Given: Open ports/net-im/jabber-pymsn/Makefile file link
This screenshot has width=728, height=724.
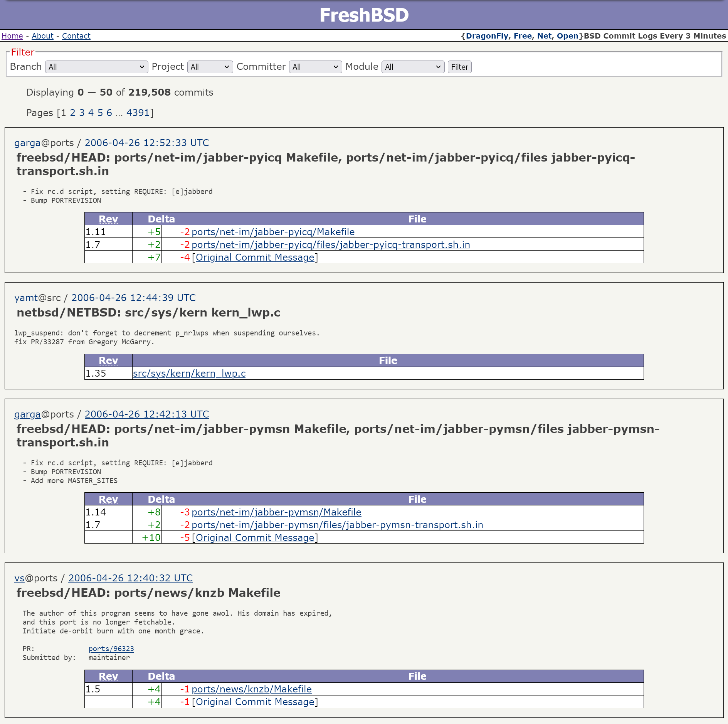Looking at the screenshot, I should point(276,512).
